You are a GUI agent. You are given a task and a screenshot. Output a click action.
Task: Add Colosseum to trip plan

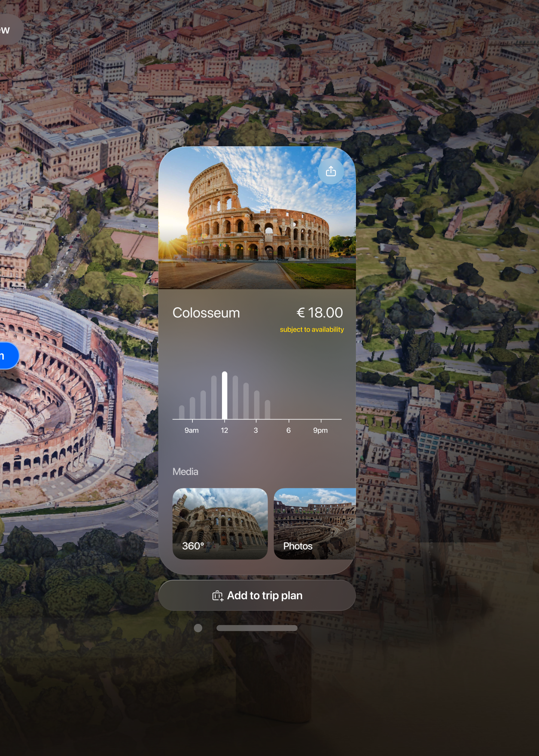[x=257, y=595]
